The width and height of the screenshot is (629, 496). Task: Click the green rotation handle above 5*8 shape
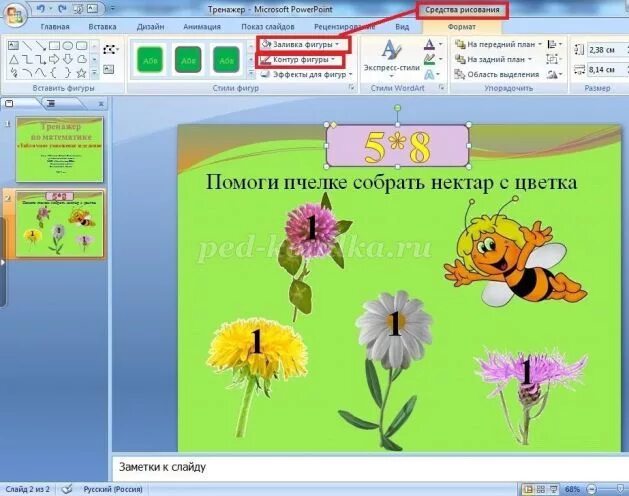[x=397, y=108]
